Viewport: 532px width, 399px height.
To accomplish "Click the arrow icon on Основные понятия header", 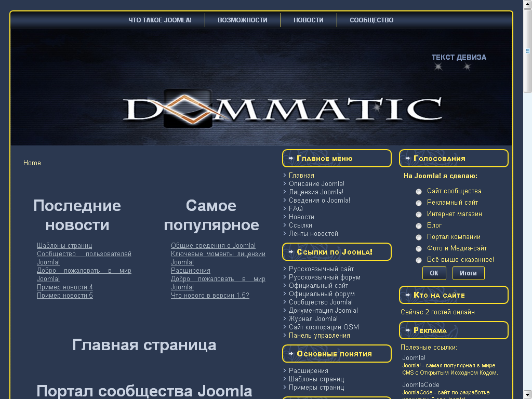I will (291, 353).
